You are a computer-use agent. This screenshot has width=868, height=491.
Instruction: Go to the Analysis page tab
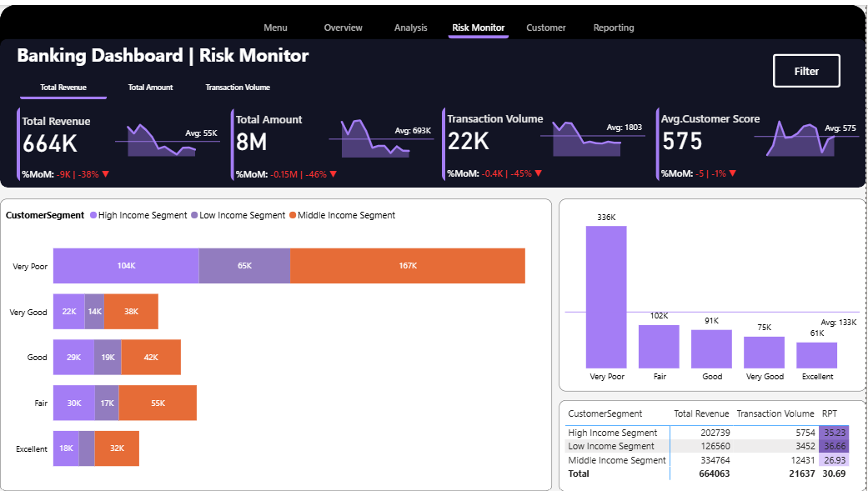coord(410,28)
